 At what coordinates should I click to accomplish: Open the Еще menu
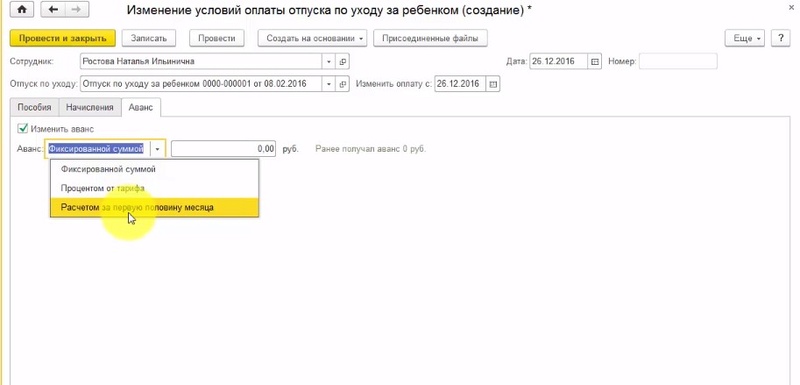[744, 38]
